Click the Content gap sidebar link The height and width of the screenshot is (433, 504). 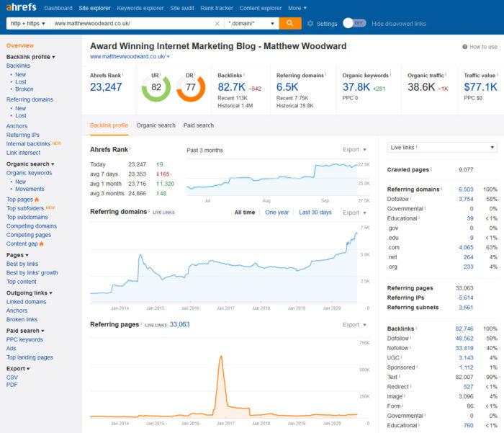(x=23, y=244)
